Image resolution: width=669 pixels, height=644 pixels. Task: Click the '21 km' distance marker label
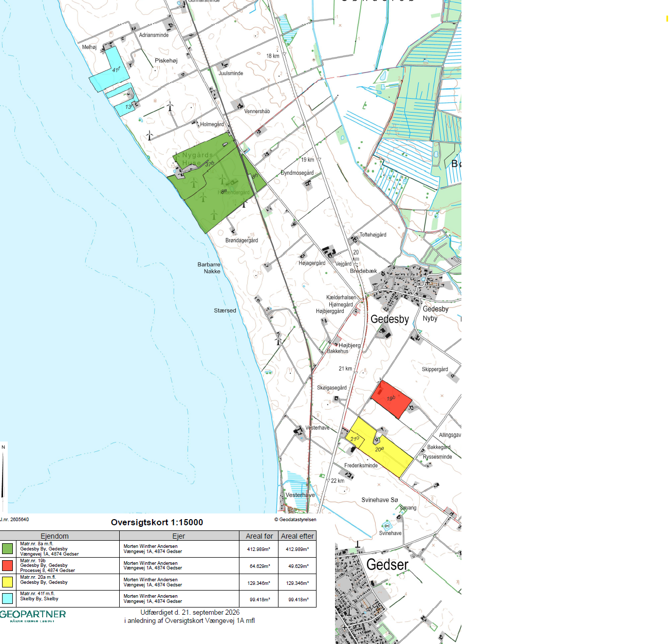pos(345,369)
